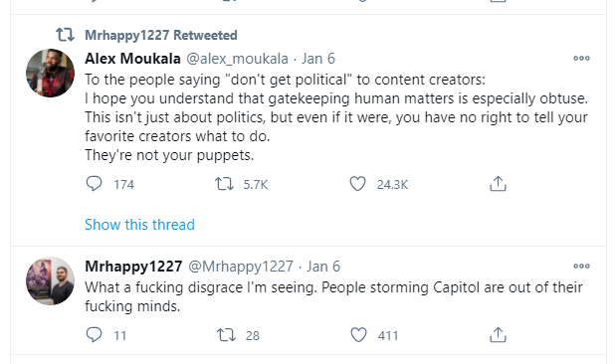
Task: Share Alex Moukala's tweet
Action: click(498, 184)
